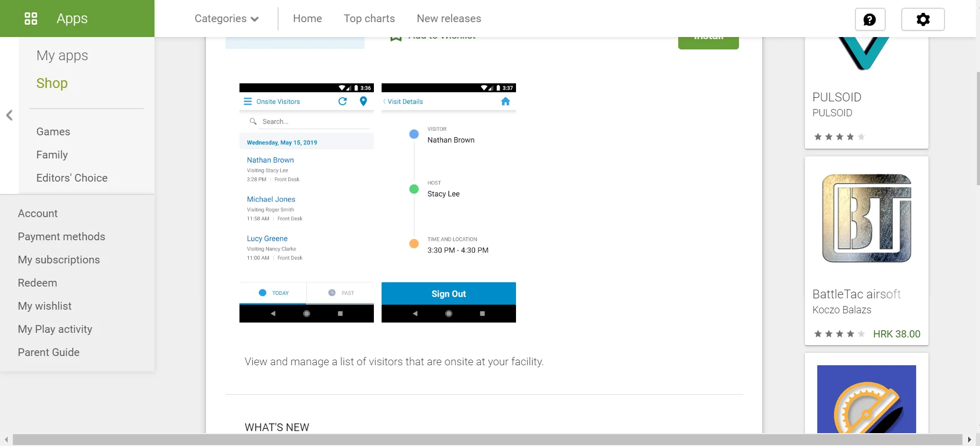Click the vertical scrollbar thumb
Image resolution: width=980 pixels, height=446 pixels.
(978, 129)
